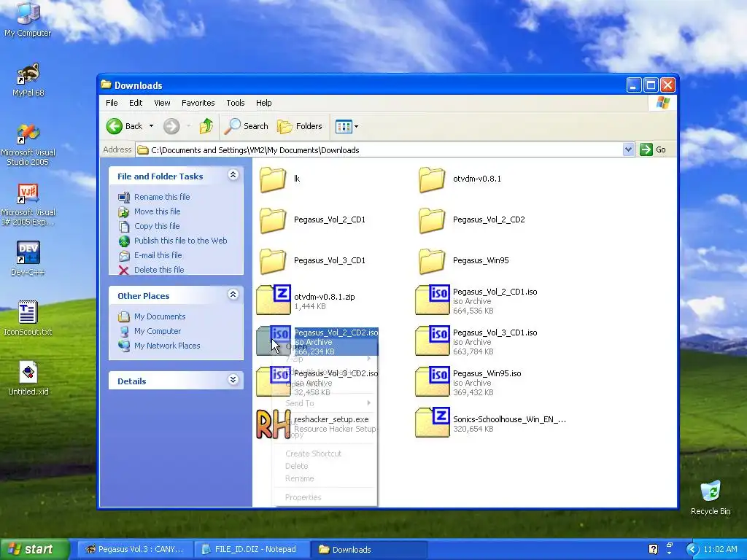The height and width of the screenshot is (560, 747).
Task: Click into the Address path field
Action: 379,150
